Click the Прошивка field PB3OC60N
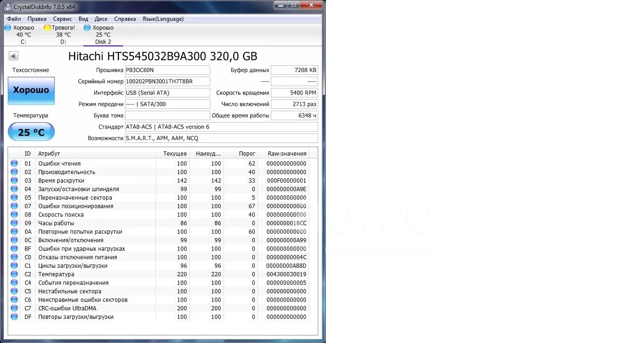644x343 pixels. pos(167,70)
